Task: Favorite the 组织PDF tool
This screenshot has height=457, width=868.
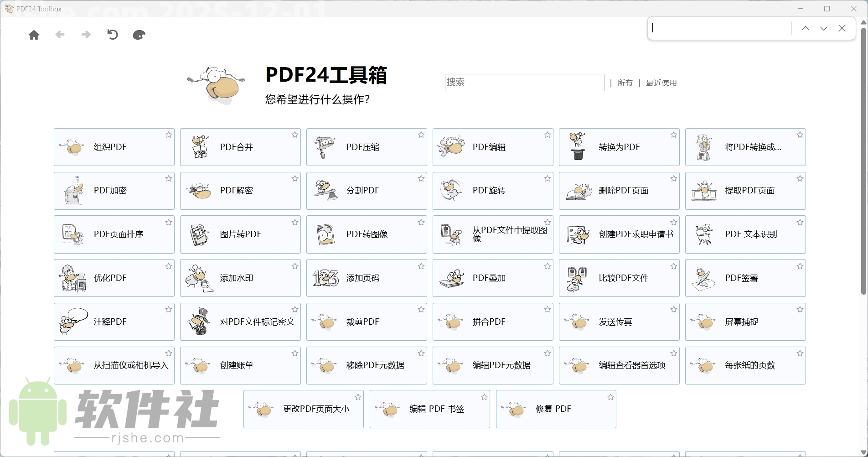Action: tap(168, 135)
